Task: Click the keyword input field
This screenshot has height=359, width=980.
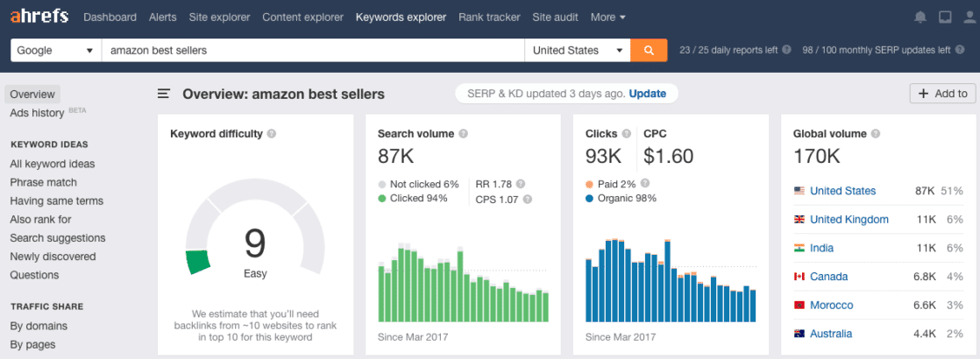Action: coord(313,51)
